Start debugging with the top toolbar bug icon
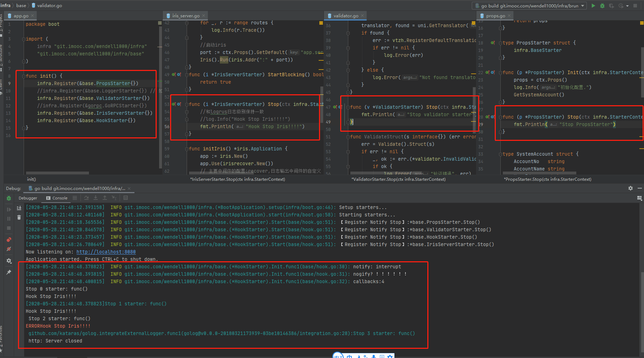This screenshot has width=644, height=358. pyautogui.click(x=602, y=6)
